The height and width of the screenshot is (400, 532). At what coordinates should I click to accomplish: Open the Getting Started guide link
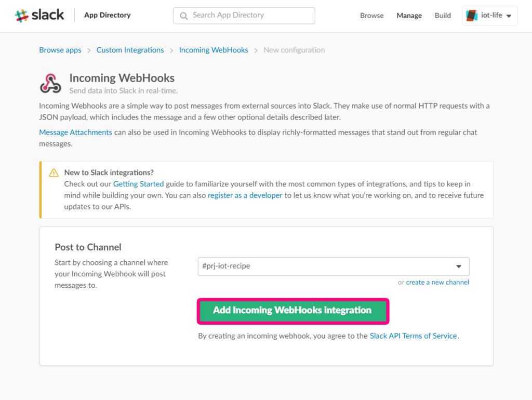(x=138, y=184)
